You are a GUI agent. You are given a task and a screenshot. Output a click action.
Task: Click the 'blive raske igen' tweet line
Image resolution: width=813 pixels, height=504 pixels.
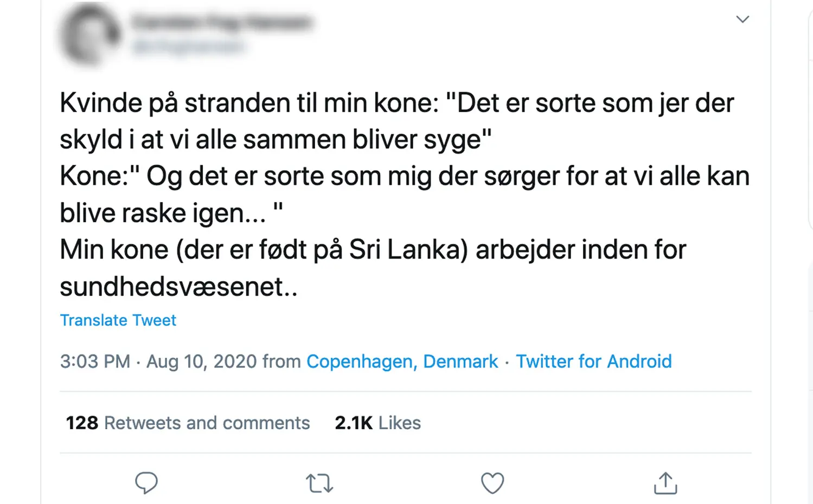tap(171, 214)
